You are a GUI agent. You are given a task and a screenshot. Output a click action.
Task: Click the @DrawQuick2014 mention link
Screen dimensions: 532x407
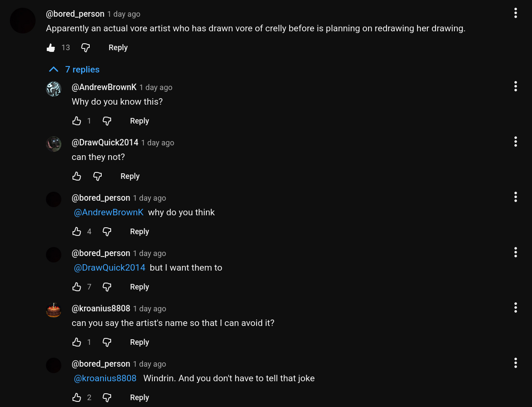tap(109, 268)
